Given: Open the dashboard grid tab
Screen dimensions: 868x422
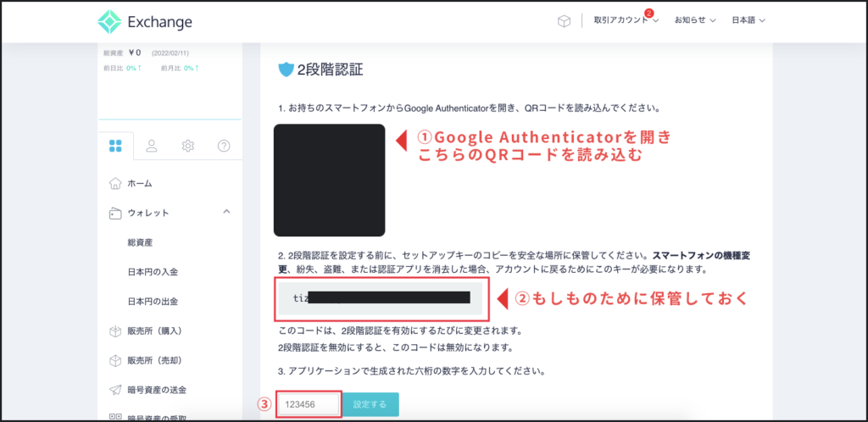Looking at the screenshot, I should [x=116, y=146].
